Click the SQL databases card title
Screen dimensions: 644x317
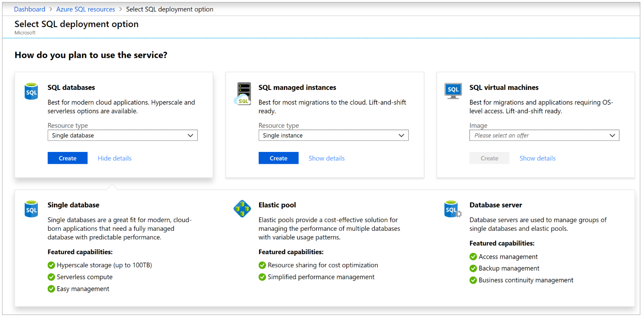coord(71,87)
